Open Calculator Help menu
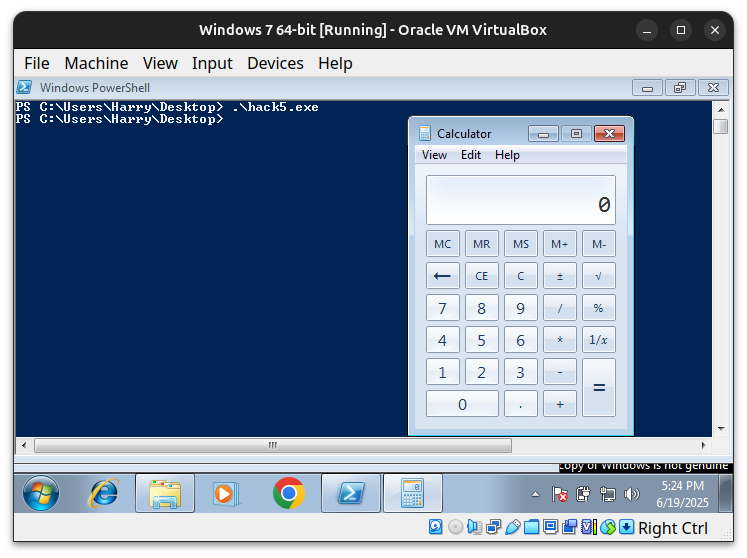Viewport: 747px width, 558px height. pos(507,155)
